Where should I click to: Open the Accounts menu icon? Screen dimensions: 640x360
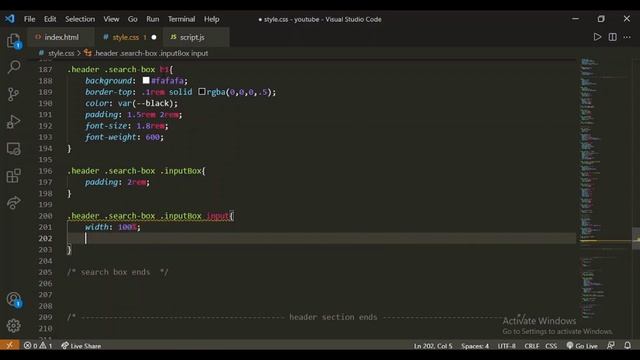pos(13,300)
